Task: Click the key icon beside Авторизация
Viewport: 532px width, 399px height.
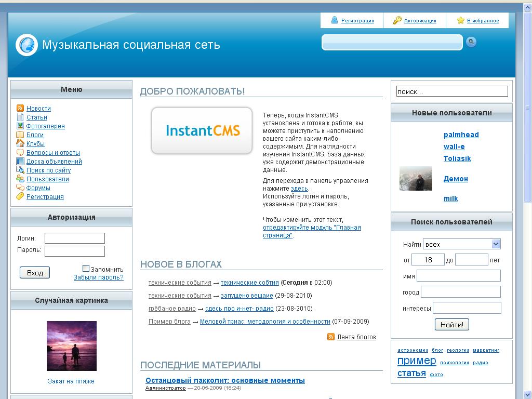Action: pyautogui.click(x=397, y=20)
